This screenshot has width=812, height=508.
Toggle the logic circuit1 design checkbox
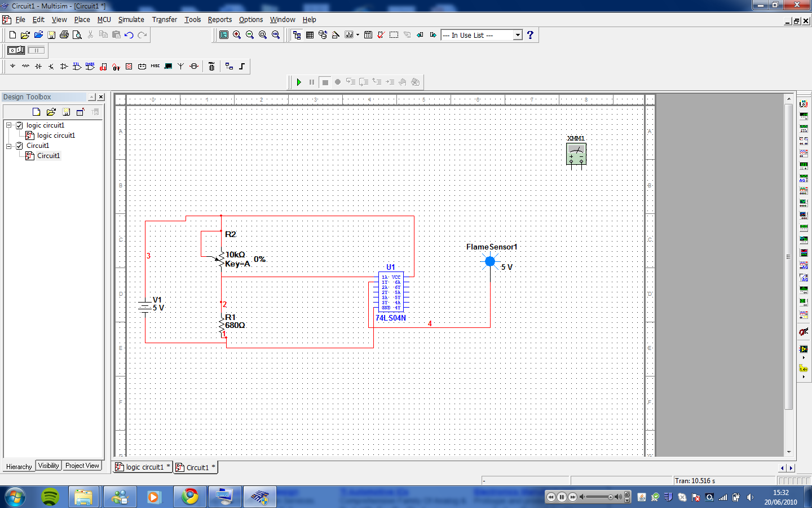(20, 125)
